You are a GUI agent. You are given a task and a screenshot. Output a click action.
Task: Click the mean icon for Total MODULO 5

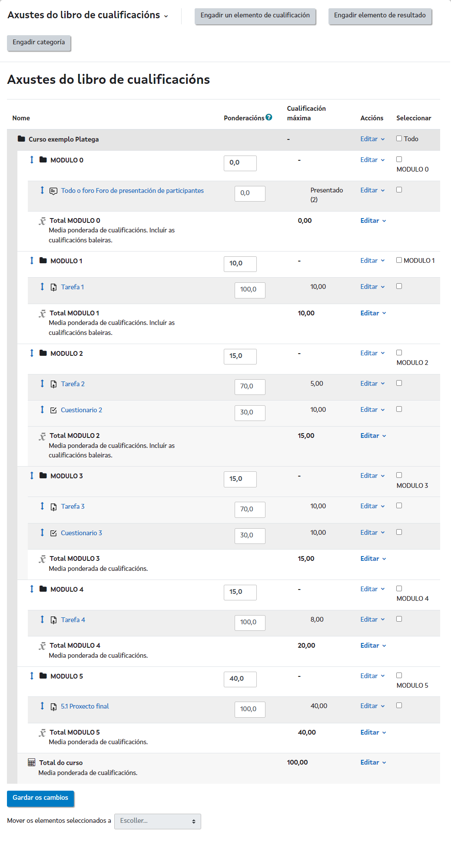click(x=42, y=732)
